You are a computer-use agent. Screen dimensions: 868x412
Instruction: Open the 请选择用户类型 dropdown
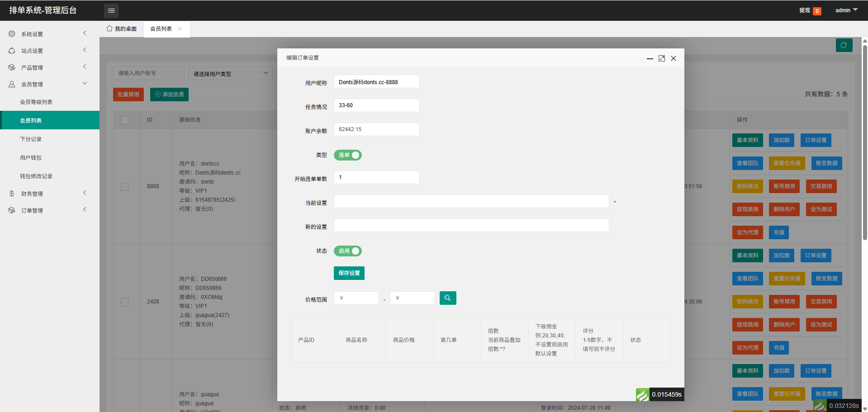230,74
